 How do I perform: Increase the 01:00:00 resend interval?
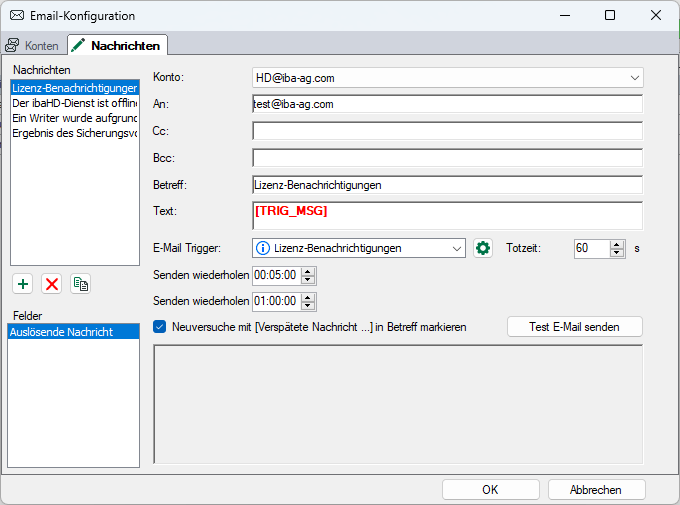307,298
